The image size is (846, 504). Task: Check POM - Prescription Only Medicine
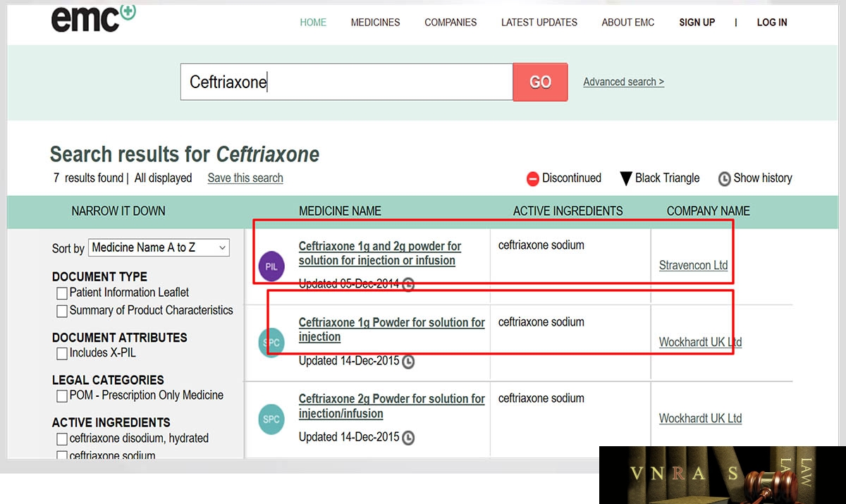[x=61, y=396]
